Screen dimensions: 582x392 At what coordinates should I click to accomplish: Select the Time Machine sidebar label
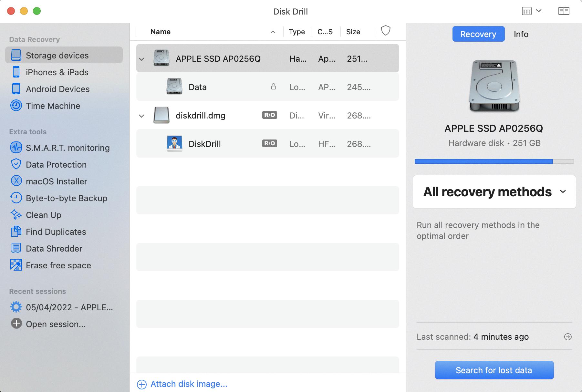53,106
